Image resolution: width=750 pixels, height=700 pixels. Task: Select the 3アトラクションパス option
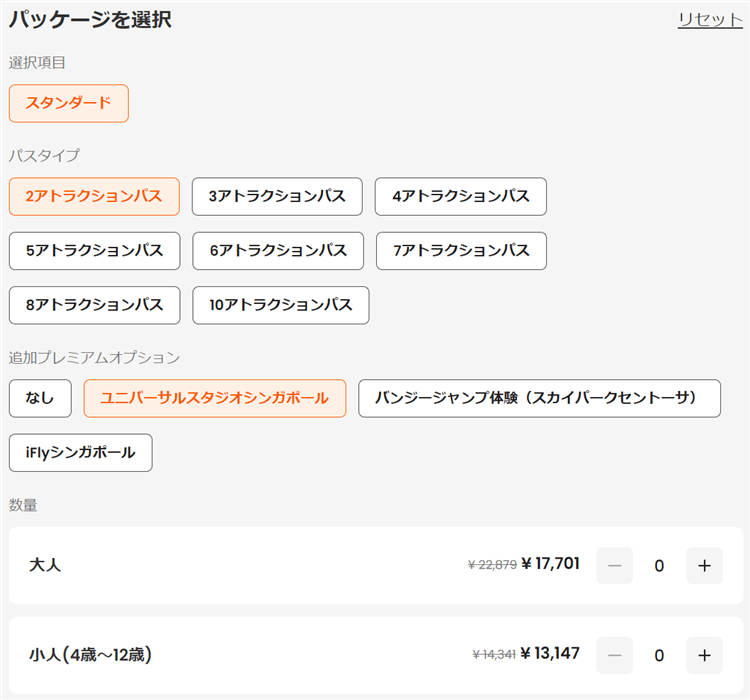277,196
